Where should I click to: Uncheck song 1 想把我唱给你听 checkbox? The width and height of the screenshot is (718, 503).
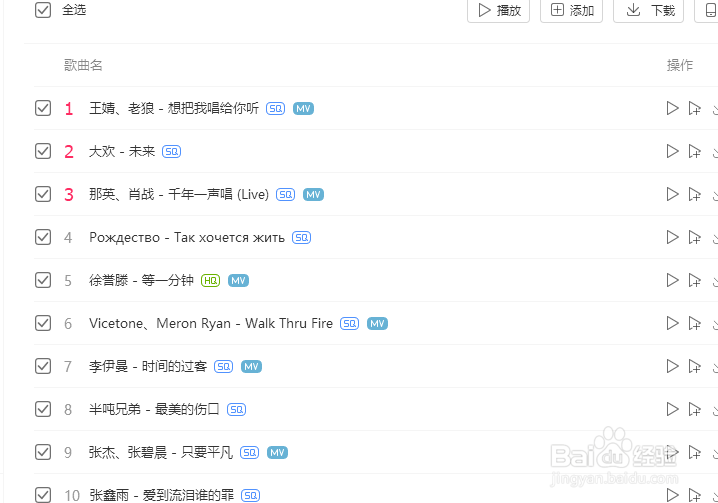click(x=43, y=108)
